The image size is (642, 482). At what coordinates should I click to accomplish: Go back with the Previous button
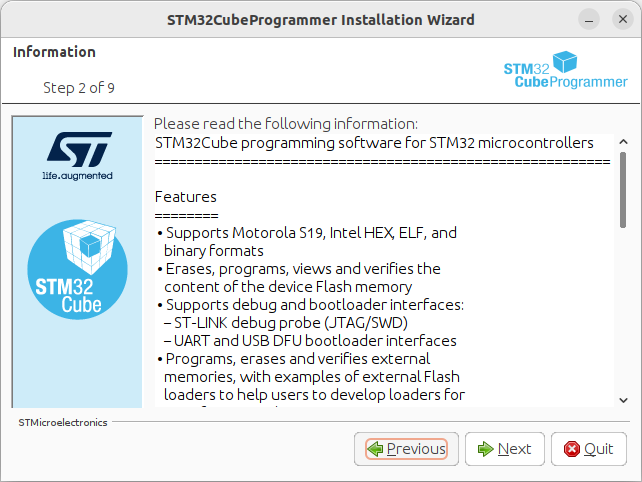pyautogui.click(x=406, y=449)
